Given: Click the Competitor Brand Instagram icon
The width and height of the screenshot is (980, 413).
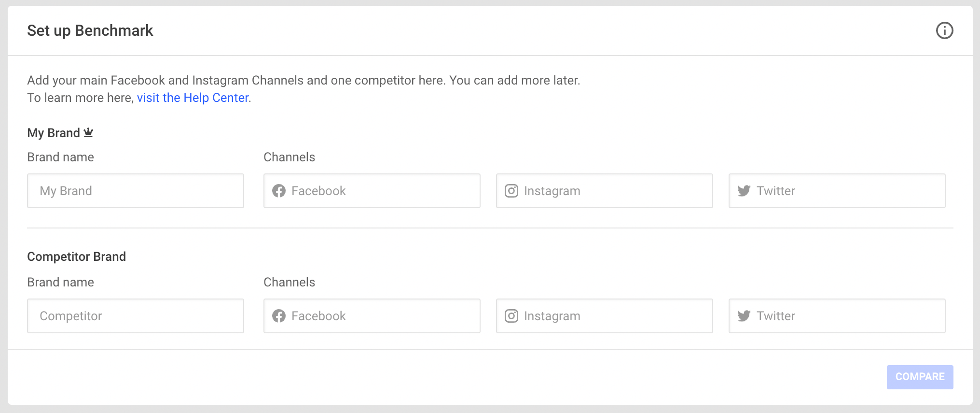Looking at the screenshot, I should (x=511, y=316).
